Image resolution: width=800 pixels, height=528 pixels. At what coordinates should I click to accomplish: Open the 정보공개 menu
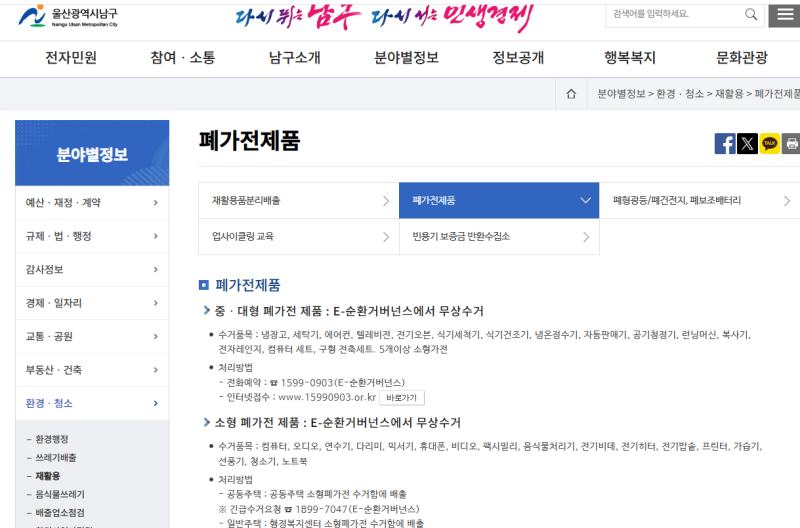[518, 58]
